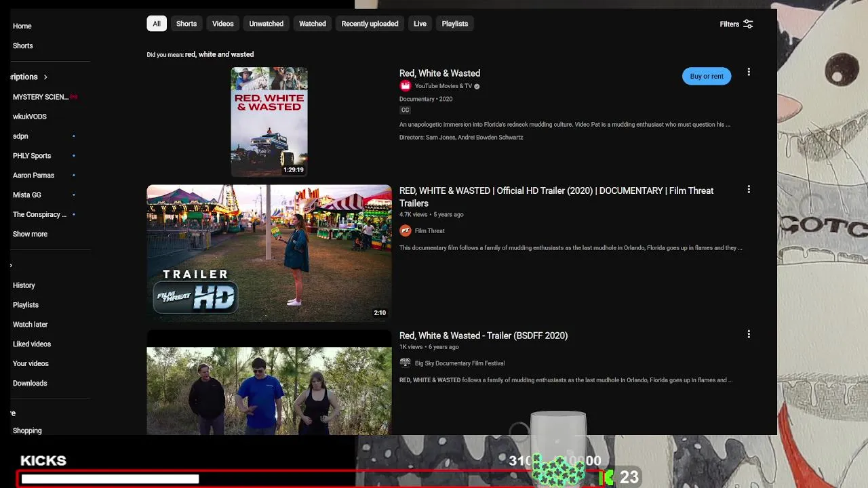Image resolution: width=868 pixels, height=488 pixels.
Task: Click the Red, White & Wasted movie poster thumbnail
Action: tap(269, 121)
